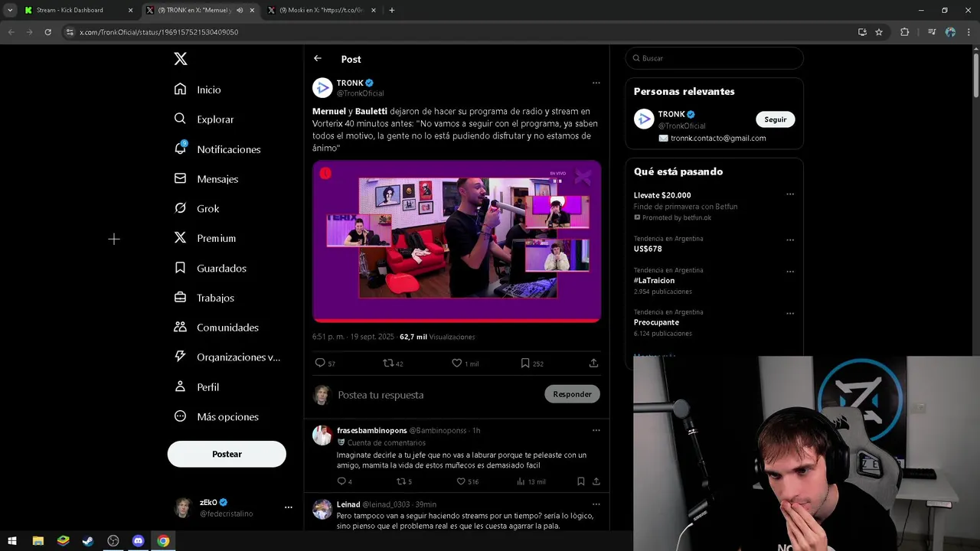Viewport: 980px width, 551px height.
Task: Open the tab search dropdown arrow
Action: (x=10, y=10)
